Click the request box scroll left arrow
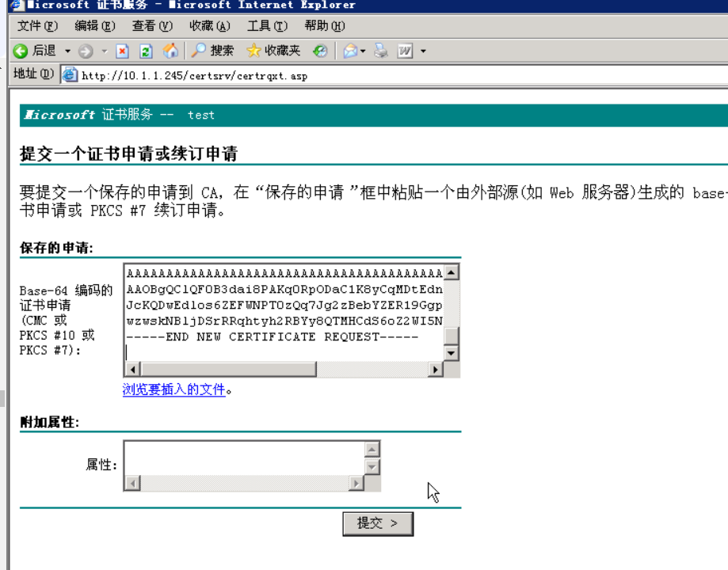The image size is (728, 570). (x=133, y=370)
